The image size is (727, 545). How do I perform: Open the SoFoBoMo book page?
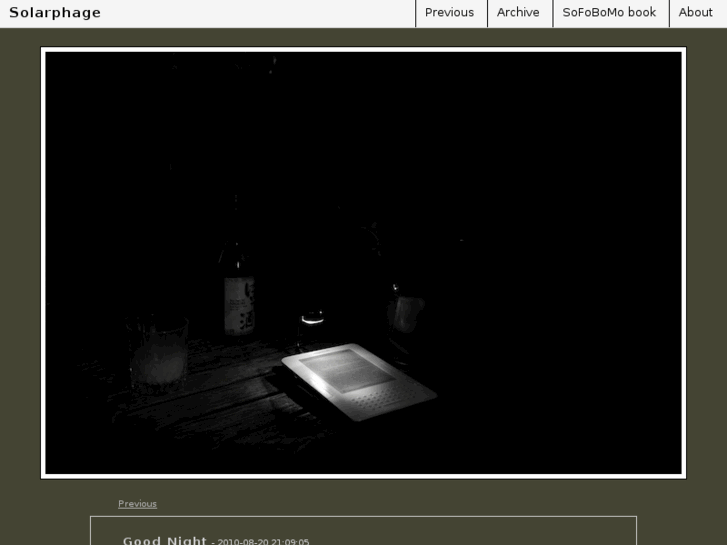[x=609, y=13]
